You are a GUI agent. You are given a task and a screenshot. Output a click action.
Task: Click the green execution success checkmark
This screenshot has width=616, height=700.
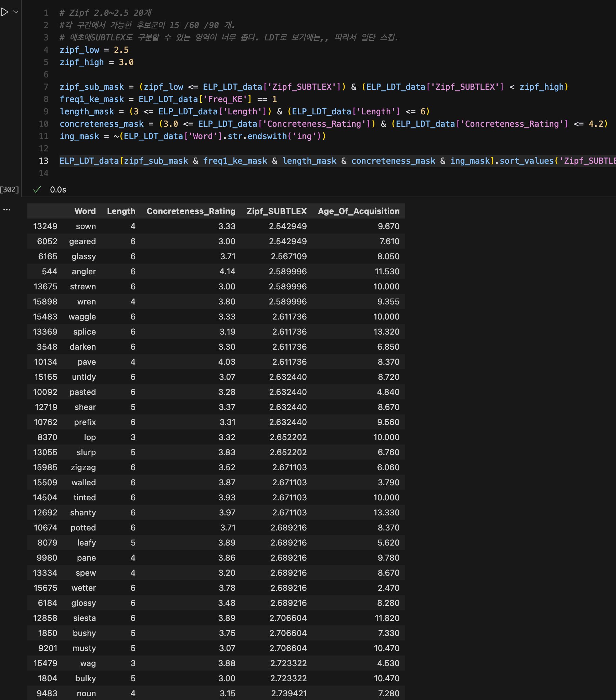37,190
